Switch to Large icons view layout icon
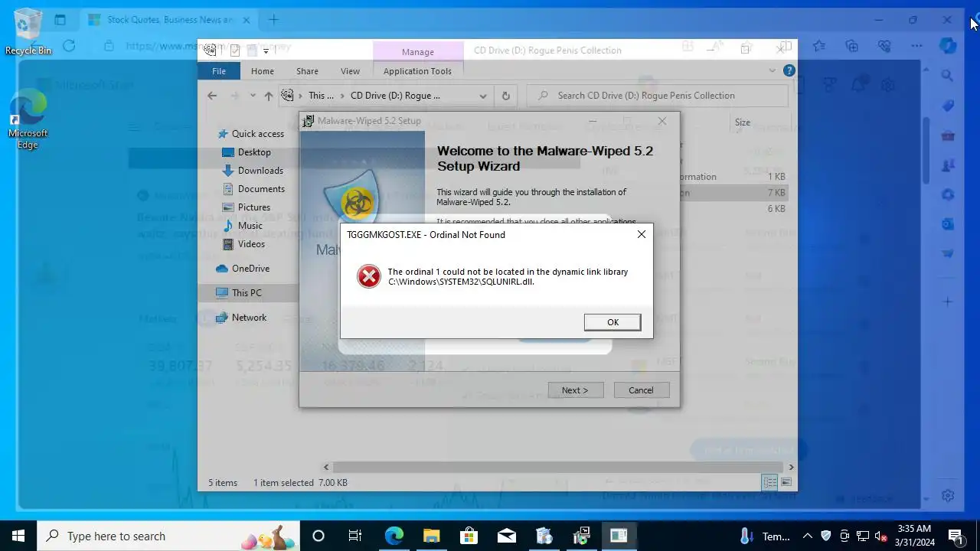The width and height of the screenshot is (980, 551). pyautogui.click(x=786, y=482)
